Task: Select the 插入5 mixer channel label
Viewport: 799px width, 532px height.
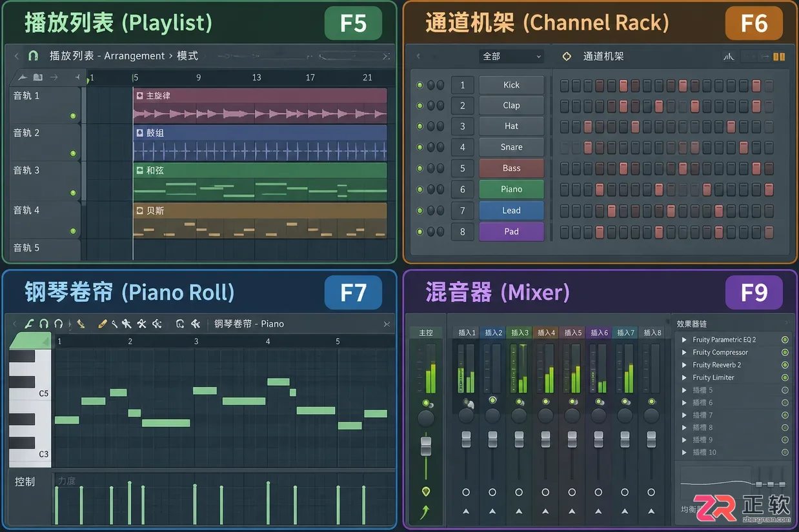Action: point(572,333)
